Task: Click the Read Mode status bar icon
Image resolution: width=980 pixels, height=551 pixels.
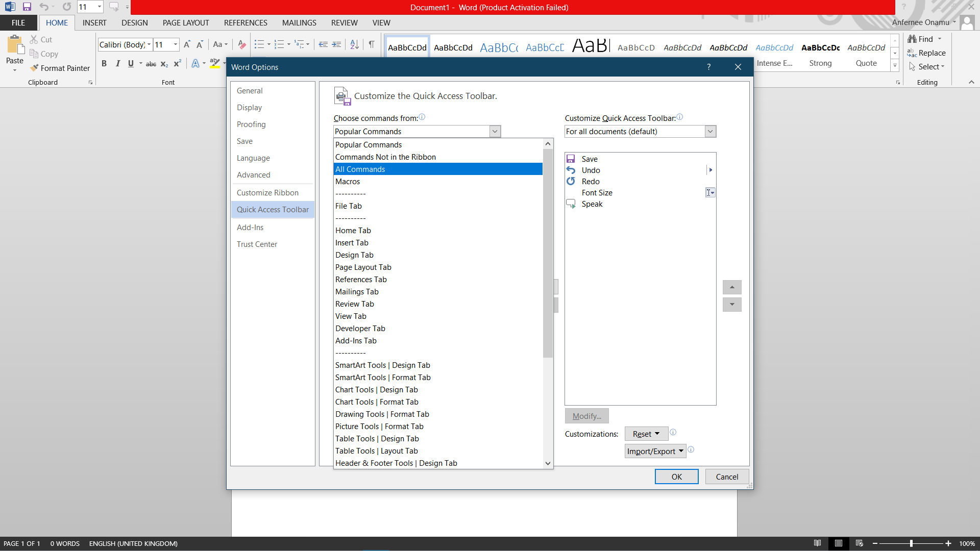Action: (817, 543)
